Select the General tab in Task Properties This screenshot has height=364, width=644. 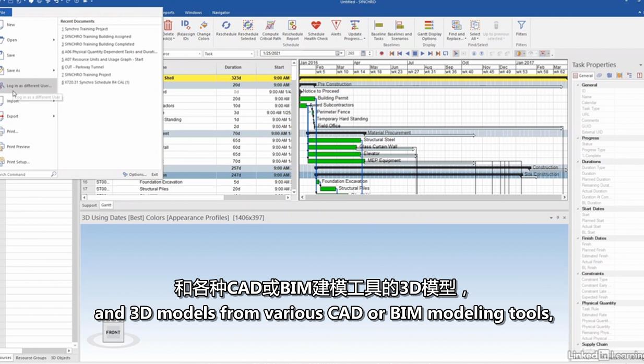tap(583, 76)
